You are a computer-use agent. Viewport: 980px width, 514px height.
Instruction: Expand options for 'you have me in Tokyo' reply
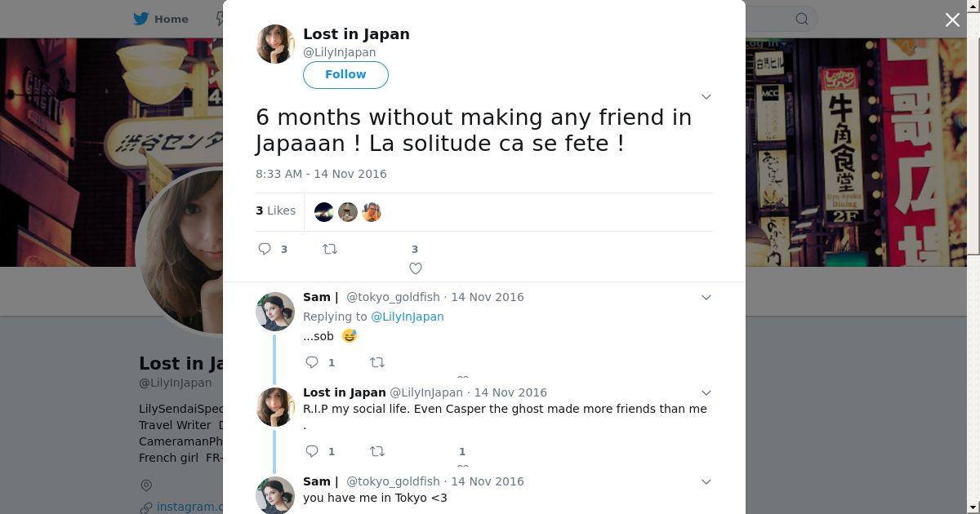pyautogui.click(x=706, y=481)
